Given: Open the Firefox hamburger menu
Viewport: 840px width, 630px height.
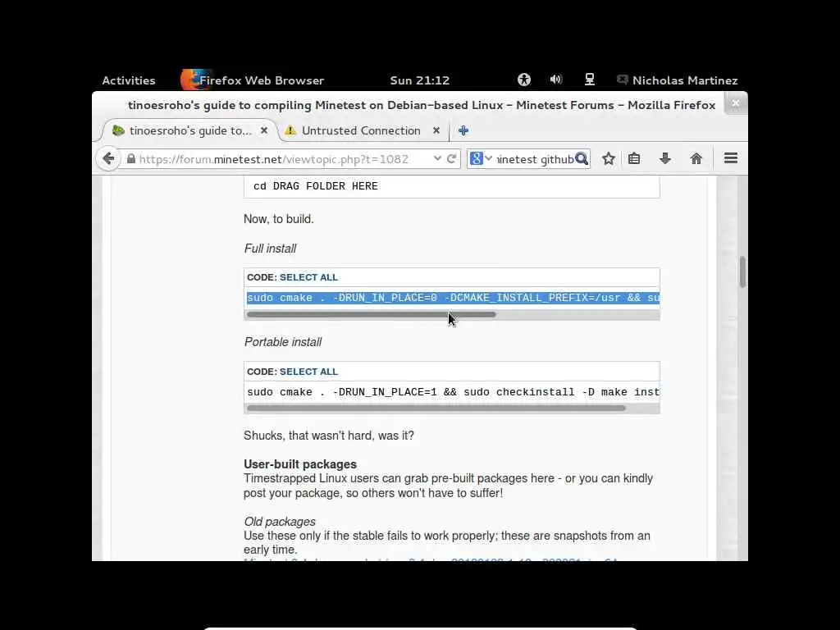Looking at the screenshot, I should (x=731, y=158).
